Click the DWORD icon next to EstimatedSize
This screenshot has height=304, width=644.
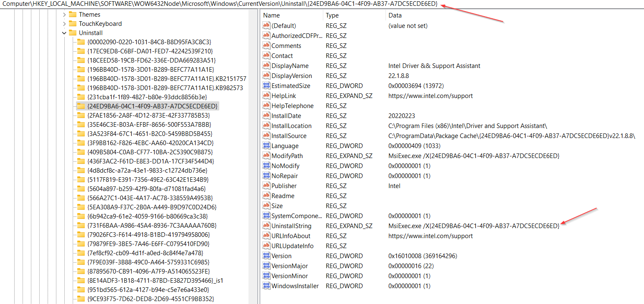pyautogui.click(x=266, y=86)
